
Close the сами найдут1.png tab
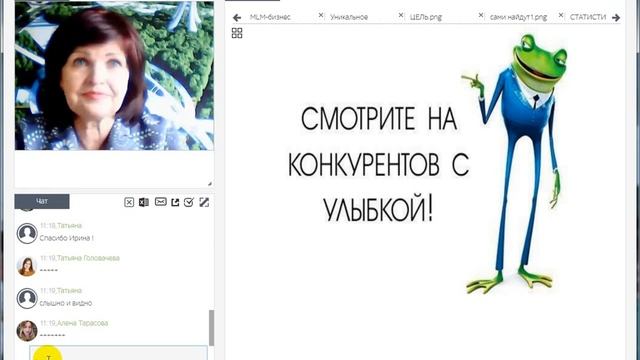pyautogui.click(x=561, y=15)
